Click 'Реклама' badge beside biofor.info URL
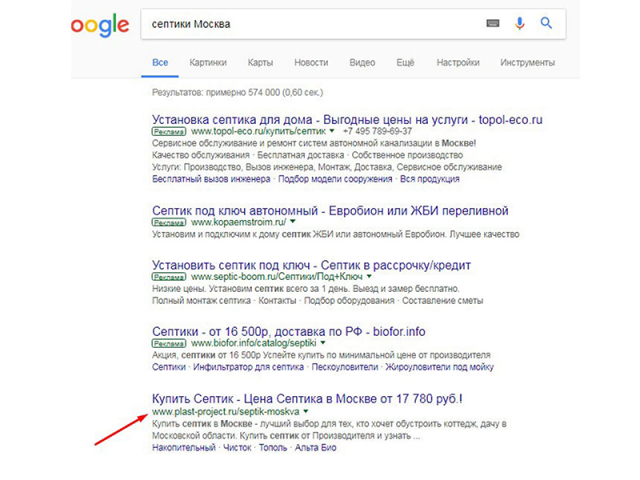The width and height of the screenshot is (640, 480). pyautogui.click(x=169, y=343)
